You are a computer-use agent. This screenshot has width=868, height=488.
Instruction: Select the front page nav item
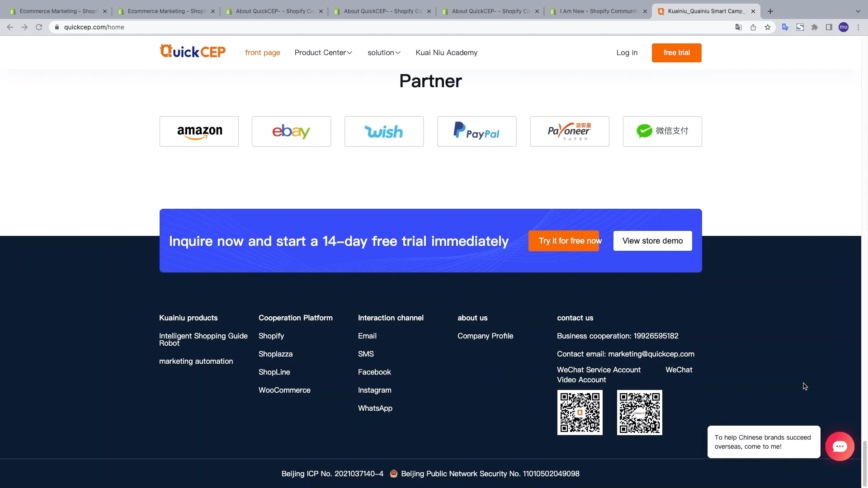click(262, 53)
